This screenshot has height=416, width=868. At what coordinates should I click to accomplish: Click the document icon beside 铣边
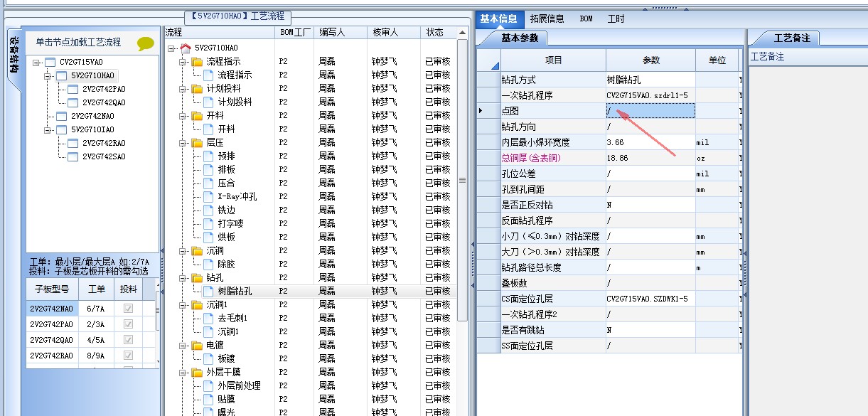pyautogui.click(x=208, y=210)
